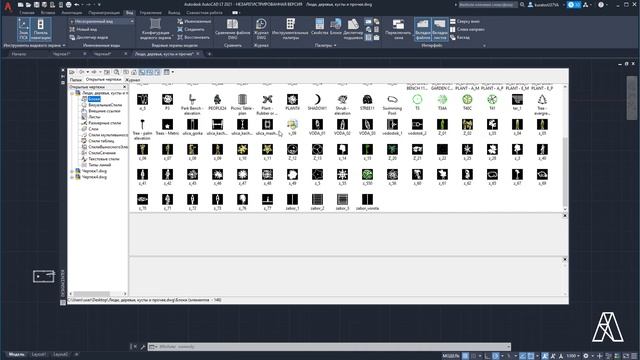This screenshot has height=360, width=640.
Task: Select Слои in the tree
Action: click(93, 129)
